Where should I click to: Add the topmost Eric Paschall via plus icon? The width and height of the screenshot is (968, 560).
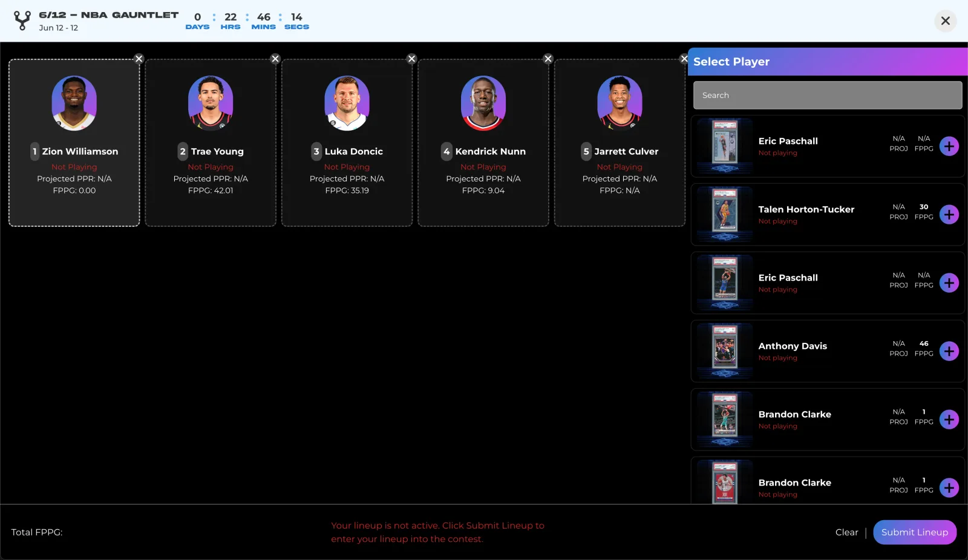tap(949, 146)
